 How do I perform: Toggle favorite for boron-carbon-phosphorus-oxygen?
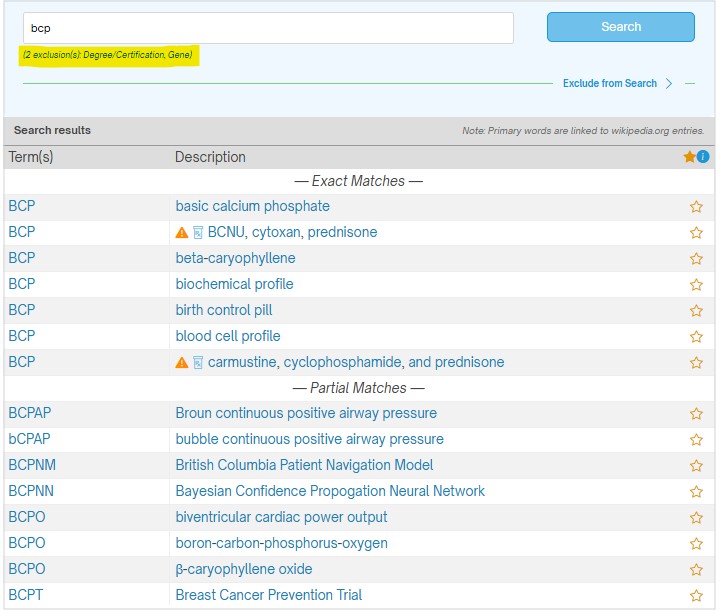[696, 544]
